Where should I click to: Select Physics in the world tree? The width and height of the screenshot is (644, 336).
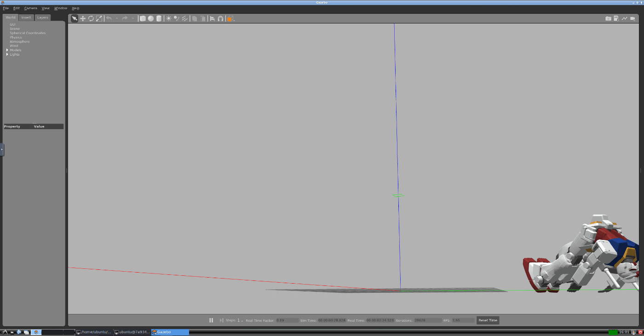pyautogui.click(x=16, y=37)
